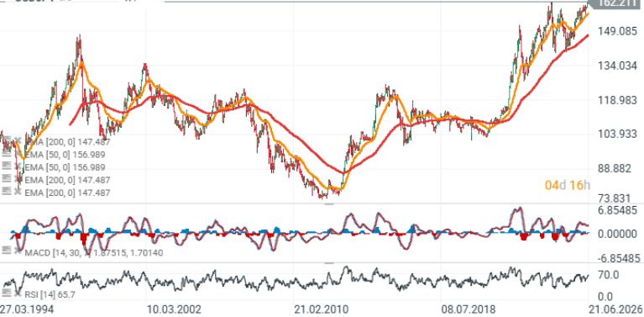Click the 04d 16h candle countdown

(568, 186)
